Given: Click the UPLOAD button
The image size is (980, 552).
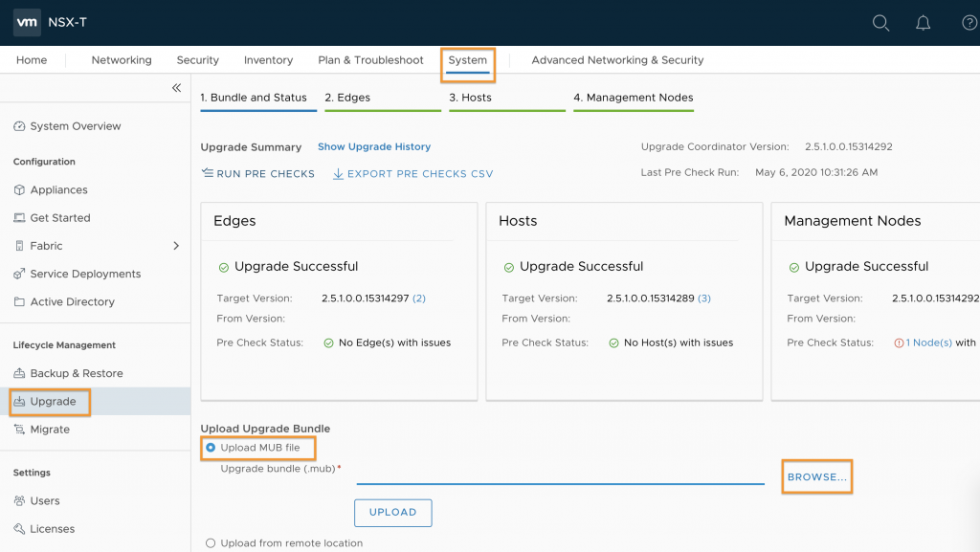Looking at the screenshot, I should (x=392, y=513).
